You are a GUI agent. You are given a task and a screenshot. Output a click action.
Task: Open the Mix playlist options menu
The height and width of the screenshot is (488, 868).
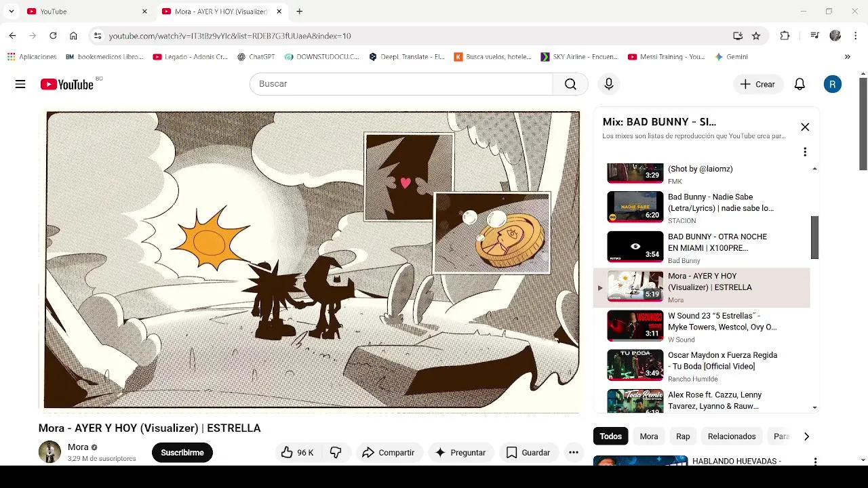[805, 152]
